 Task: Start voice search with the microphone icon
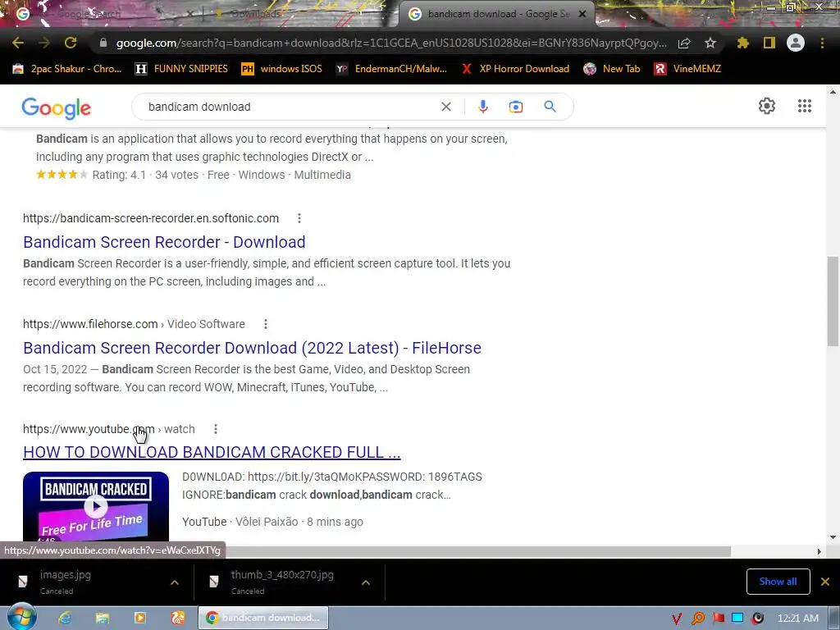tap(482, 107)
